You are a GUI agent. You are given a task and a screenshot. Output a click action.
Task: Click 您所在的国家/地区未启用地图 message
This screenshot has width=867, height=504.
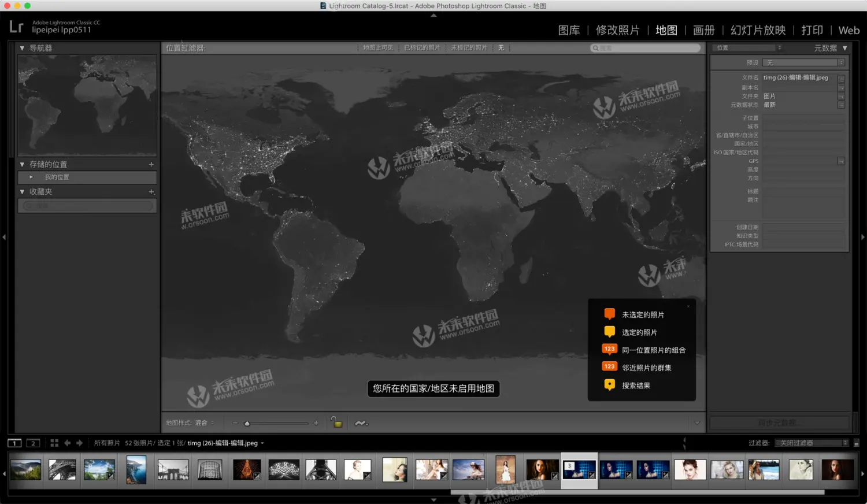[433, 388]
